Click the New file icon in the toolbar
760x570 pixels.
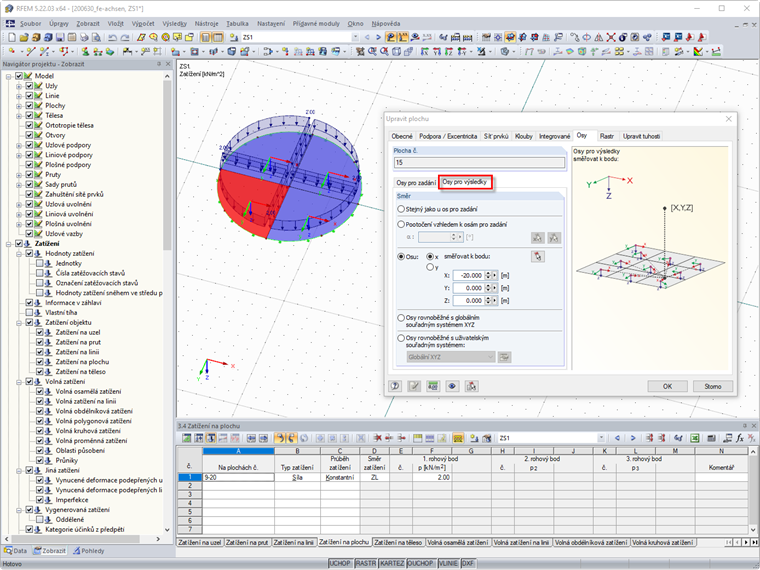pos(12,37)
